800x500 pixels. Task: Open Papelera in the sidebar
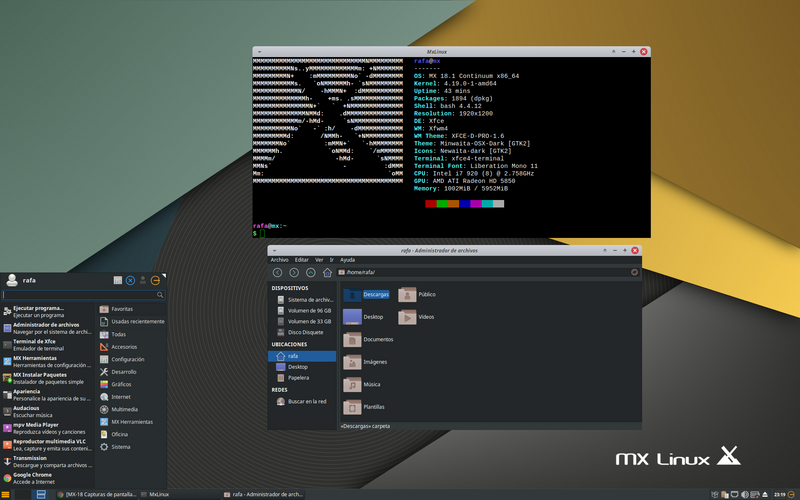coord(302,378)
